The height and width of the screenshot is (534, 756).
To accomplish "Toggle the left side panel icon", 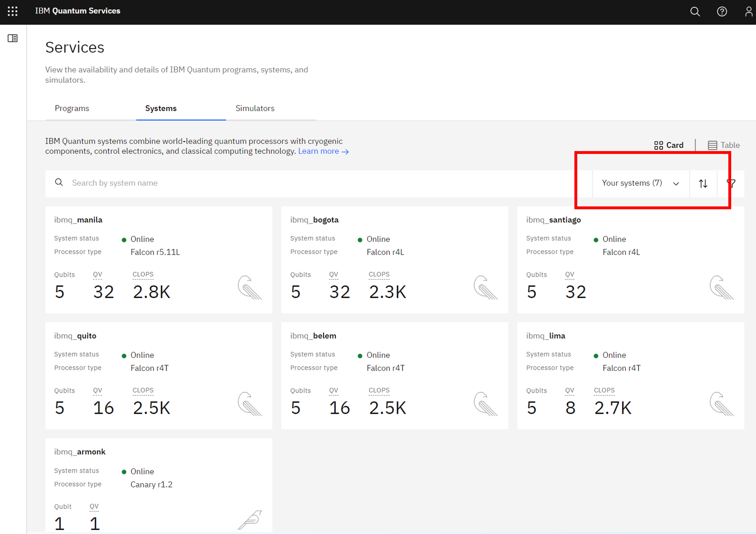I will [x=12, y=38].
